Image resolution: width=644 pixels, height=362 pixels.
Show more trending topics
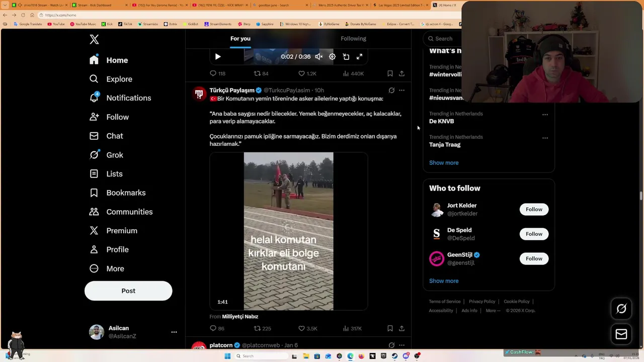(x=444, y=163)
